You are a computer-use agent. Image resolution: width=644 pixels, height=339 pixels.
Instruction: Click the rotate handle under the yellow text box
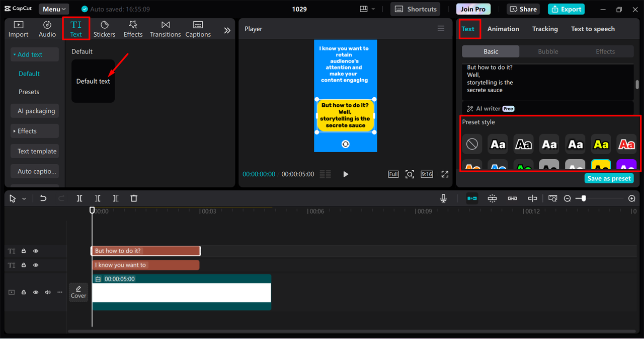click(x=345, y=144)
